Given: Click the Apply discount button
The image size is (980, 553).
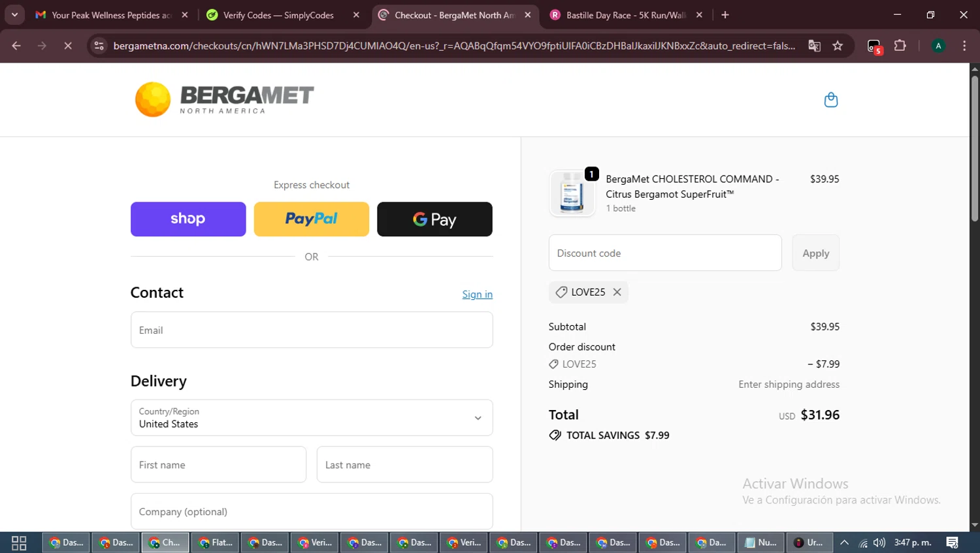Looking at the screenshot, I should [x=815, y=253].
